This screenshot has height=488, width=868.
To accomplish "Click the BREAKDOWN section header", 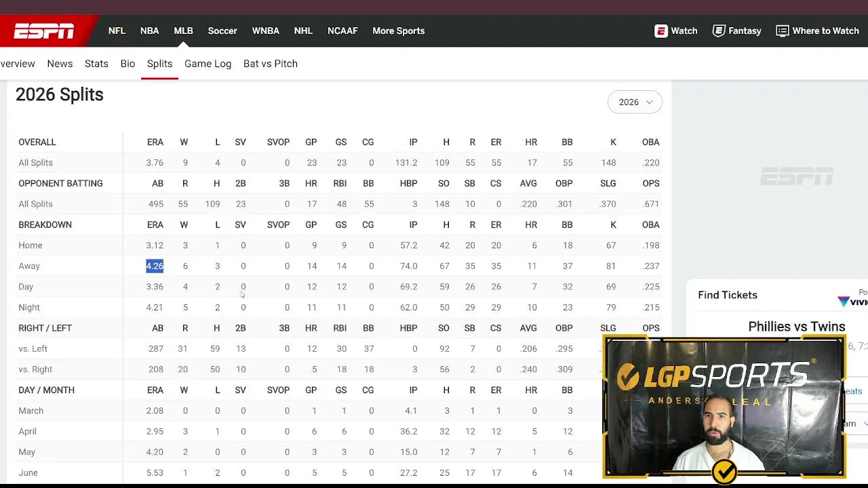I will point(45,225).
